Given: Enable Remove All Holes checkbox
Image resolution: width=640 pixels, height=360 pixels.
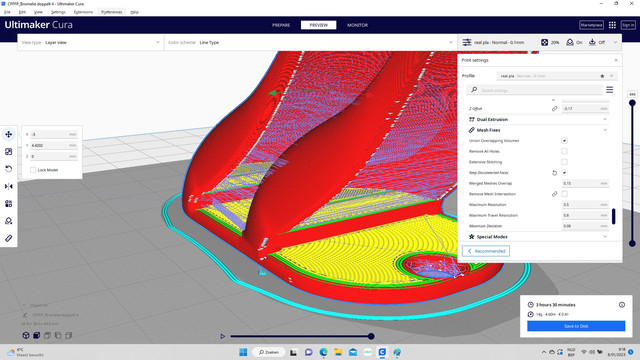Looking at the screenshot, I should 564,151.
